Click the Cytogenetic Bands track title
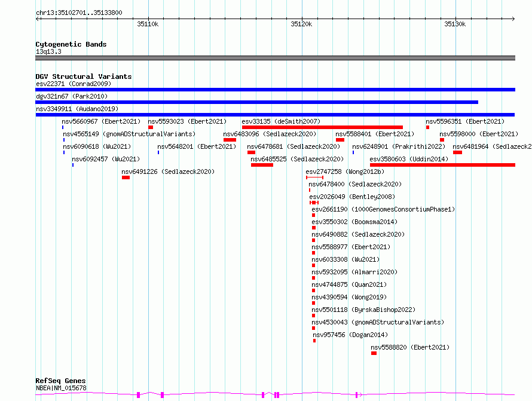 click(71, 44)
